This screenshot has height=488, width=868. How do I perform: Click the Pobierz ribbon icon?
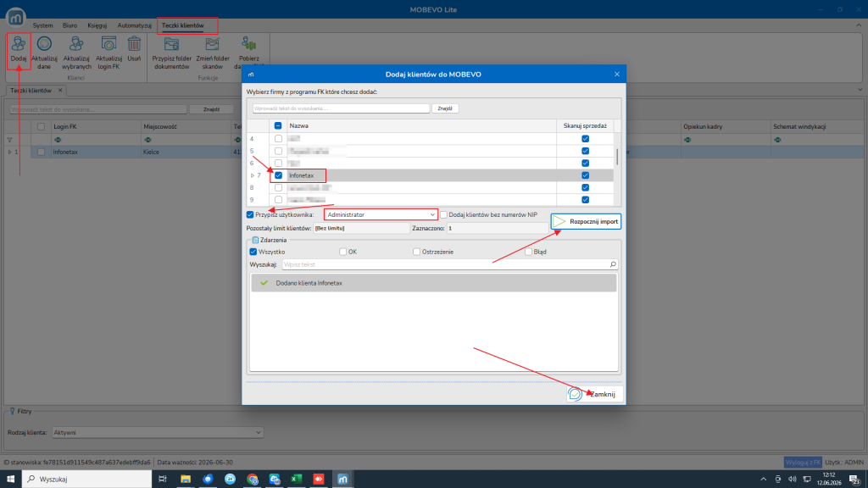pyautogui.click(x=248, y=44)
